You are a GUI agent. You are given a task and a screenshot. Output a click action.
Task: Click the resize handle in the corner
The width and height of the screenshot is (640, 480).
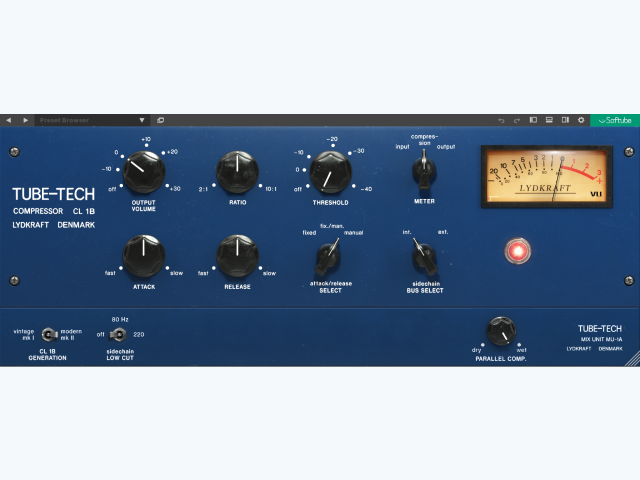[x=633, y=360]
